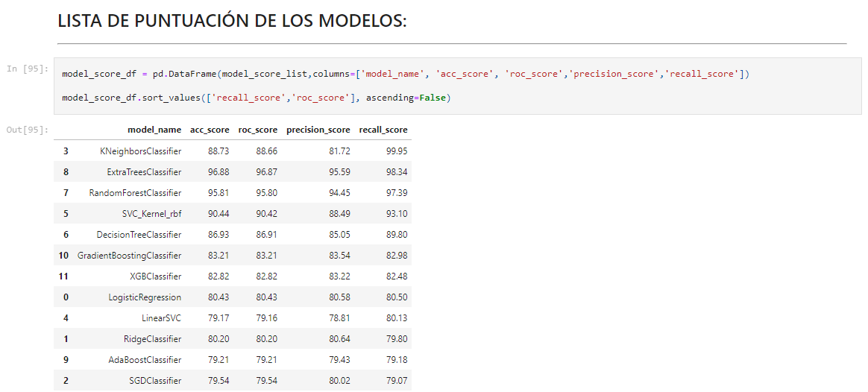Click recall value 82.98 for GradientBoostingClassifier
The image size is (868, 392).
[x=397, y=256]
